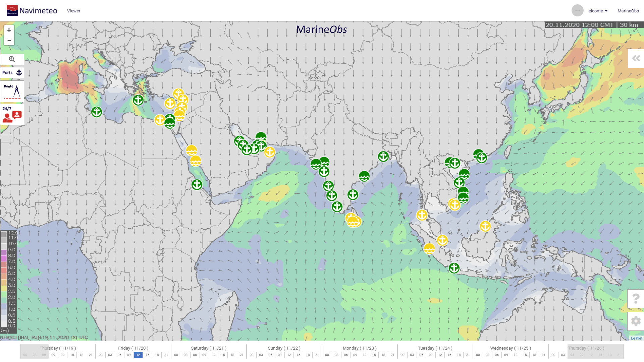644x362 pixels.
Task: Expand the elcome user dropdown
Action: point(598,11)
